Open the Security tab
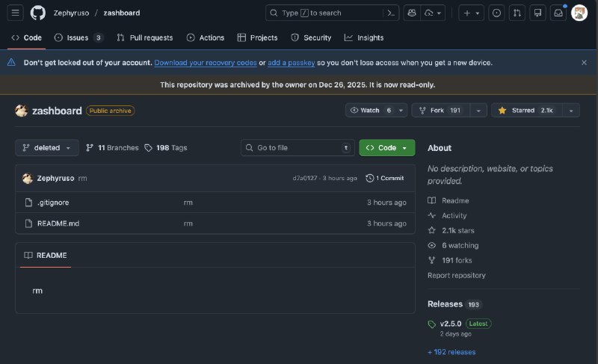This screenshot has height=364, width=598. click(311, 37)
